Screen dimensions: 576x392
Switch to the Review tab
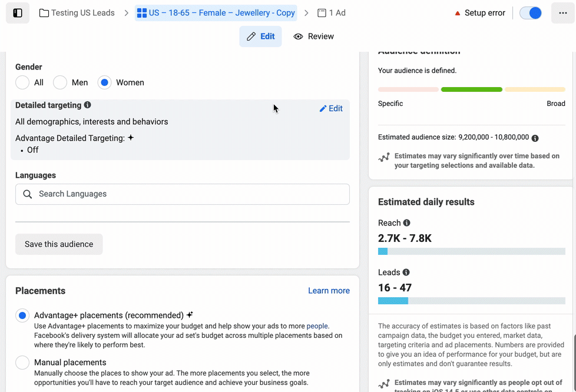click(314, 36)
